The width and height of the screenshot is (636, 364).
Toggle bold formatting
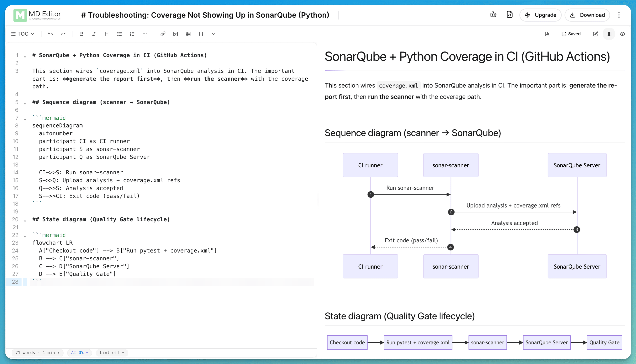81,34
